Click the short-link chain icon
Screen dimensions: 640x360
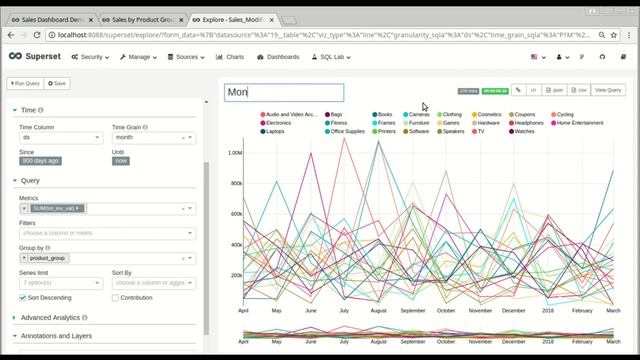(x=518, y=90)
